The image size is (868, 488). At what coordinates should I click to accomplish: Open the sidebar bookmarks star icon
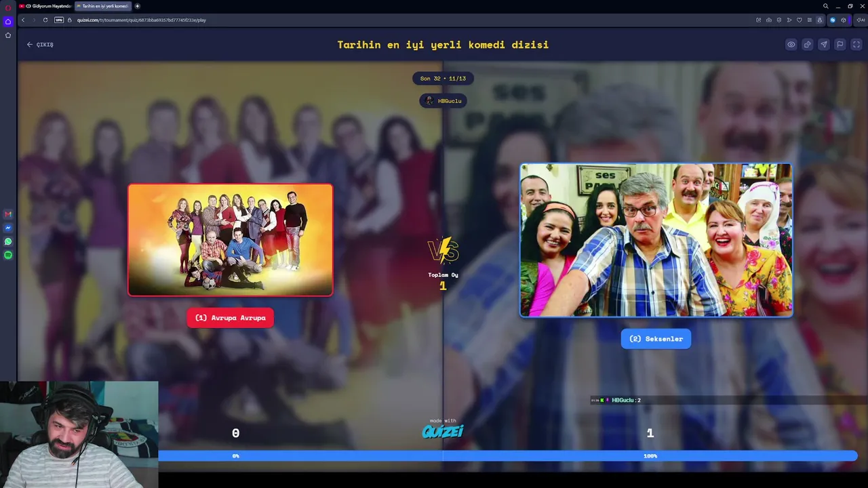[x=8, y=35]
